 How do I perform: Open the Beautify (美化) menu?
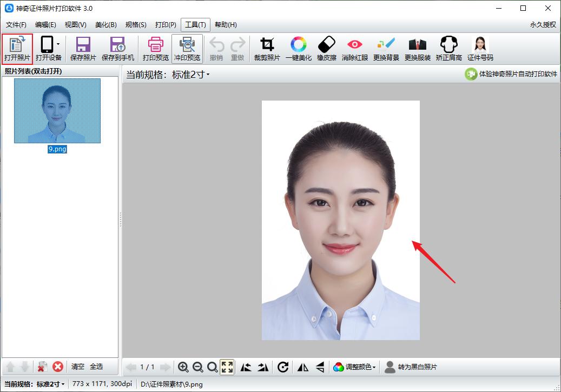coord(105,25)
